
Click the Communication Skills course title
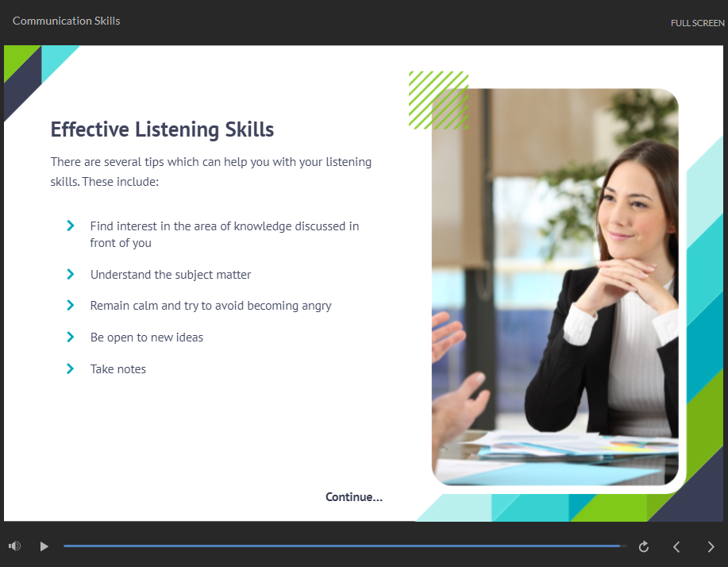[x=67, y=21]
